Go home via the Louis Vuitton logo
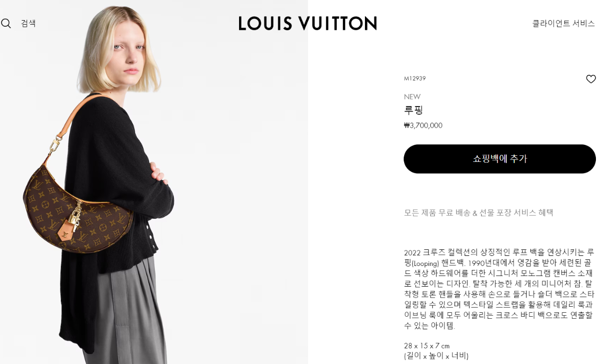Screen dimensions: 604x364 coord(308,23)
